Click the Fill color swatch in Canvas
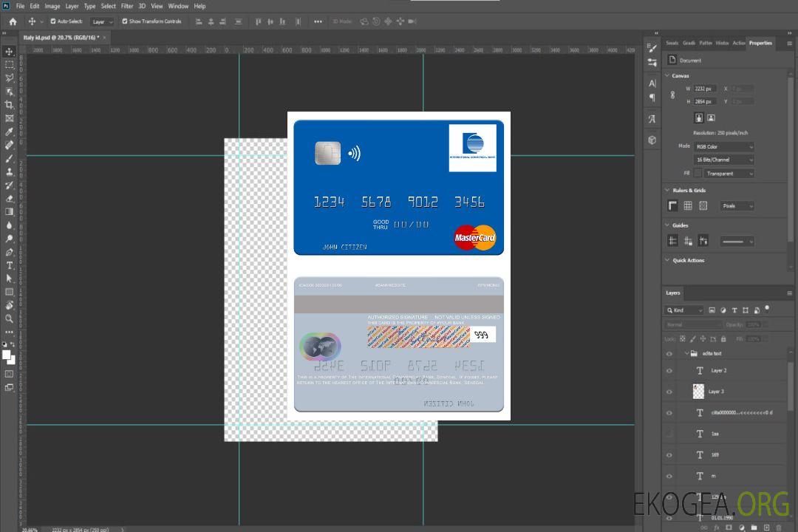The image size is (798, 532). (698, 174)
